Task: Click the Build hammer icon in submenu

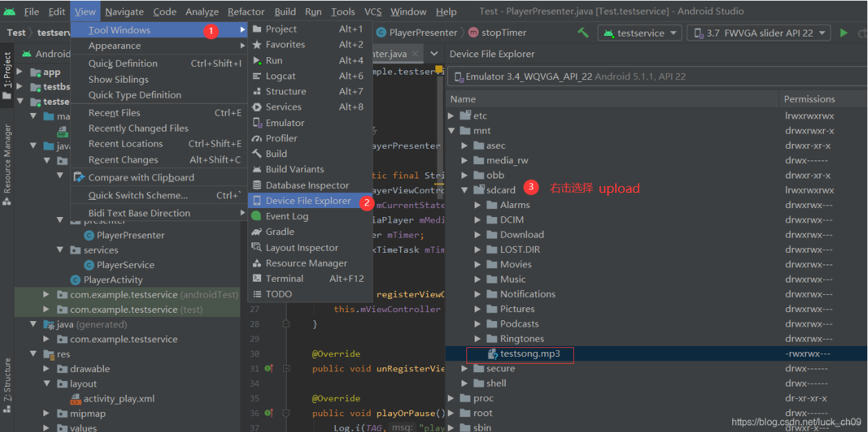Action: (x=257, y=154)
